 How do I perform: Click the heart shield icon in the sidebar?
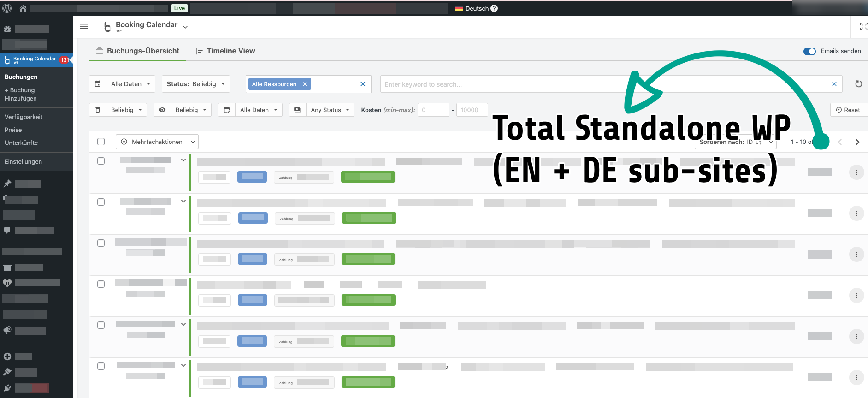(7, 283)
